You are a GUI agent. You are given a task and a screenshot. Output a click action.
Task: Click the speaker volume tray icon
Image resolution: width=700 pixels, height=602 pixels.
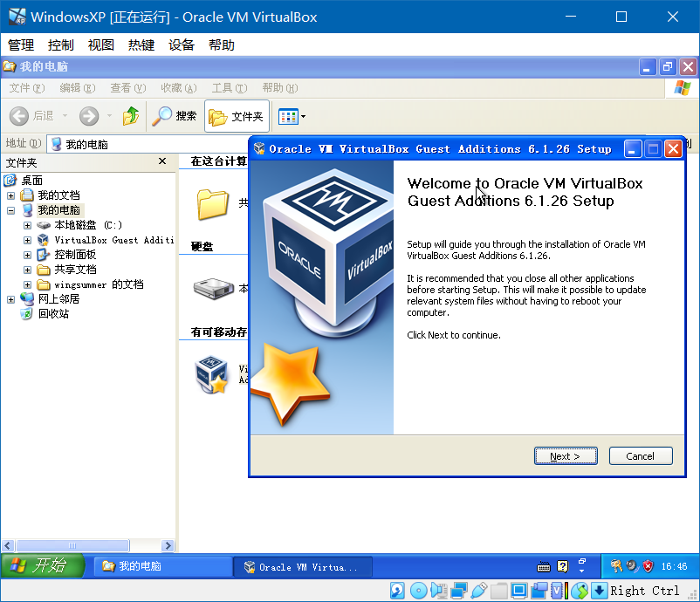(x=633, y=566)
